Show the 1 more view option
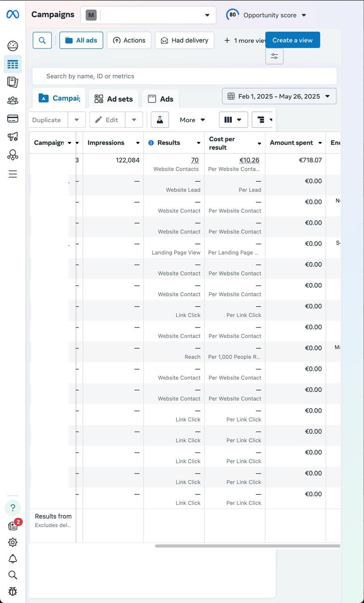This screenshot has height=603, width=364. point(245,40)
